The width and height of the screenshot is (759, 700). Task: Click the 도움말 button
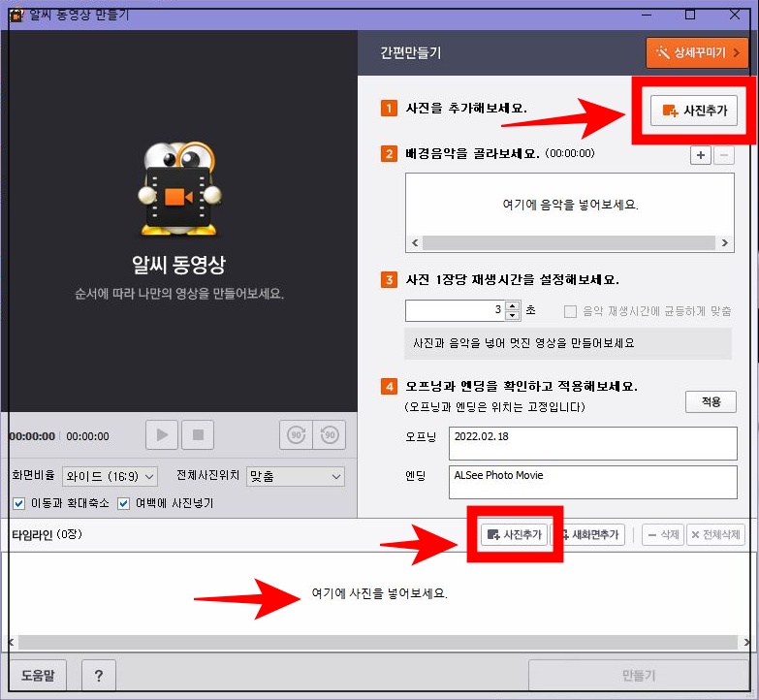point(38,675)
